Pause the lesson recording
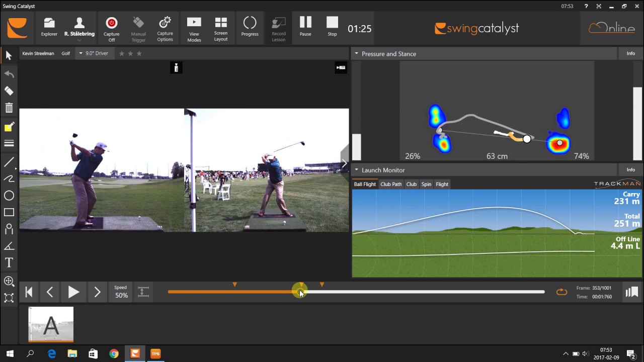 (x=305, y=27)
